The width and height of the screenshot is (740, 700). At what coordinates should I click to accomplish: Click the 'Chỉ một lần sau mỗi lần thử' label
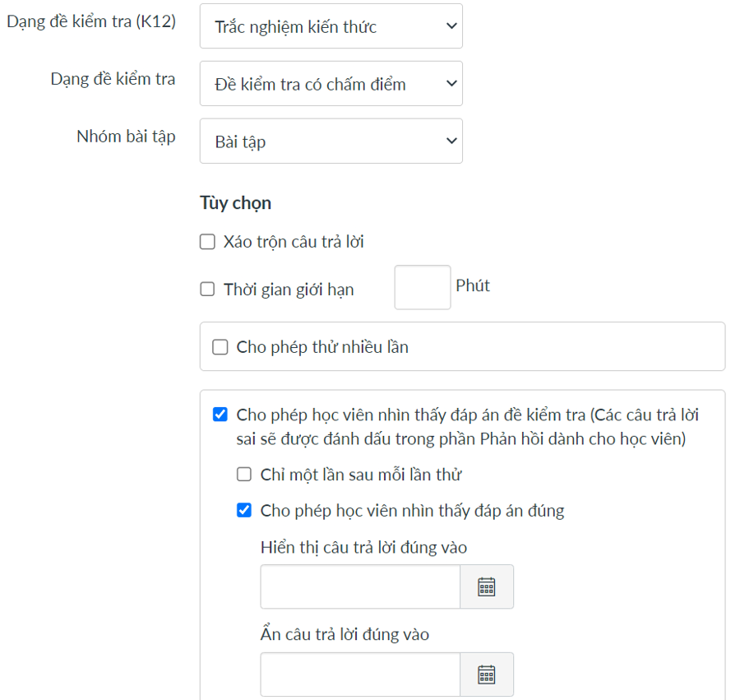(x=361, y=475)
